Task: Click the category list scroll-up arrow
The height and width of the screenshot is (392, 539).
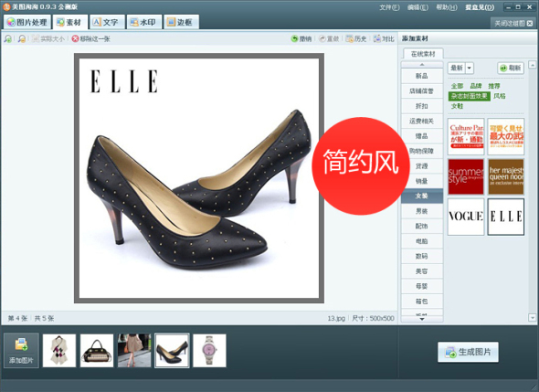Action: click(422, 65)
